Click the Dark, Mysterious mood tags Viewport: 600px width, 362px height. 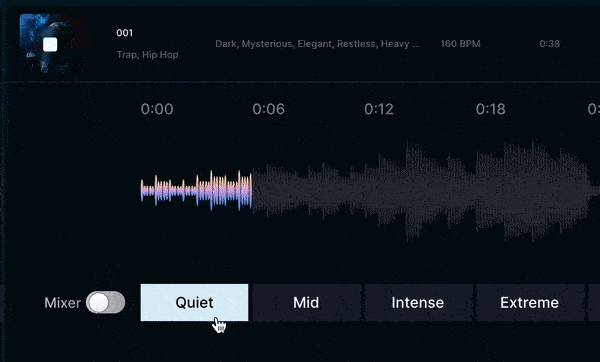tap(317, 44)
